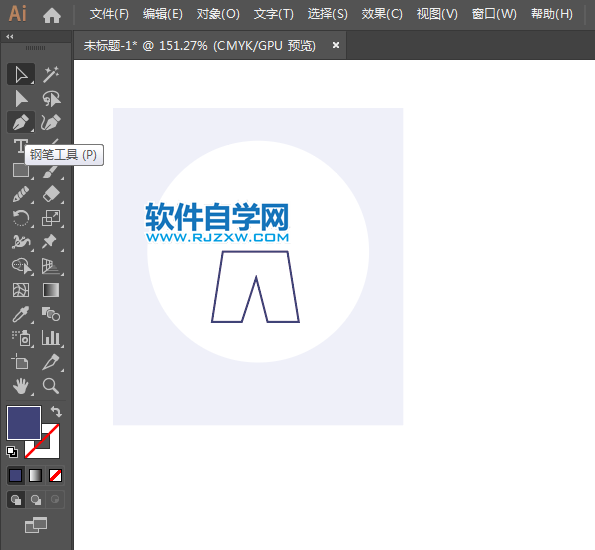This screenshot has width=595, height=550.
Task: Open the 选择(S) menu
Action: (327, 14)
